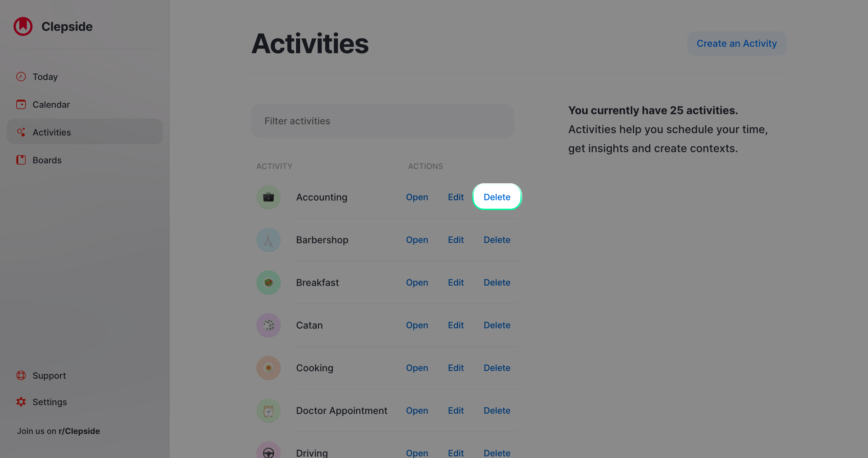This screenshot has height=458, width=868.
Task: Open the r/Clepside community link
Action: [78, 431]
